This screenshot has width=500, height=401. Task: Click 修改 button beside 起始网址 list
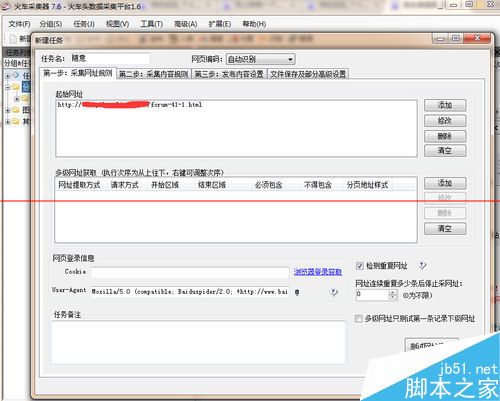445,121
